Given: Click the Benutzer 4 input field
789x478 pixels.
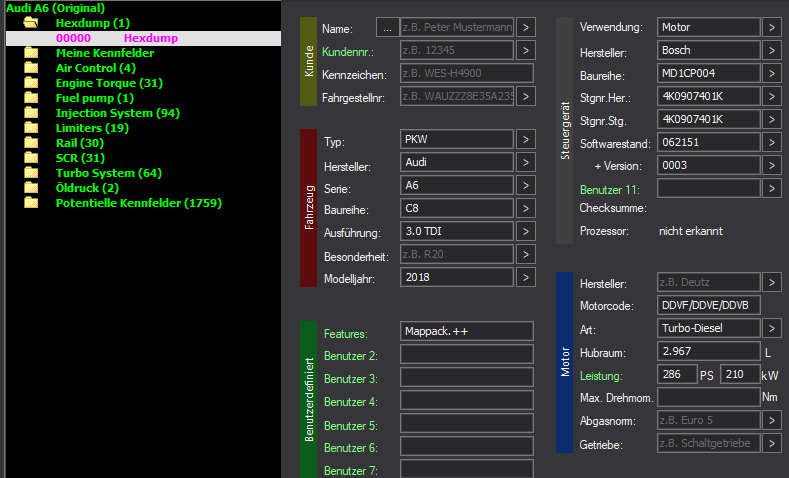Looking at the screenshot, I should pyautogui.click(x=467, y=401).
